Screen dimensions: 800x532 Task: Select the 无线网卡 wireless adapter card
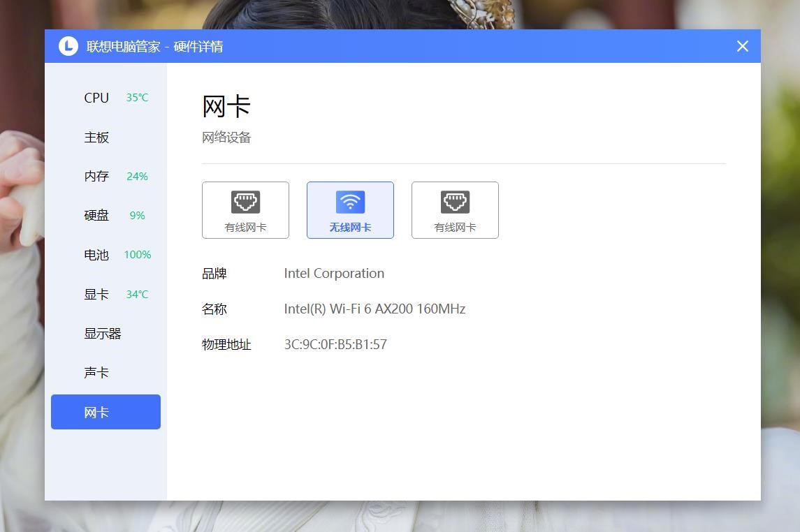[350, 210]
